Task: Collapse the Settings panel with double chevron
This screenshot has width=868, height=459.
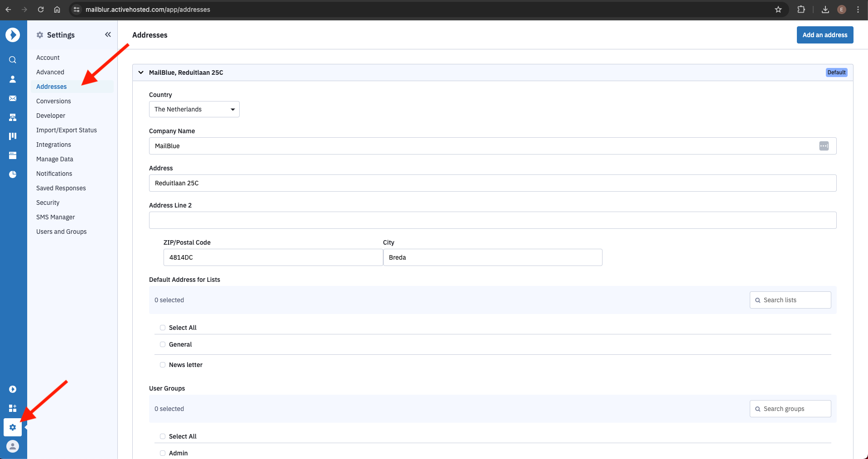Action: click(108, 34)
